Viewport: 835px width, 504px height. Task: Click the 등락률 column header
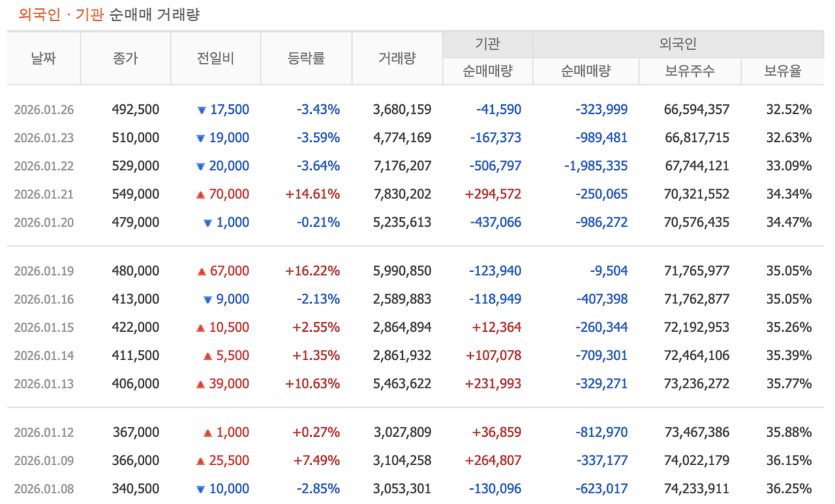306,57
